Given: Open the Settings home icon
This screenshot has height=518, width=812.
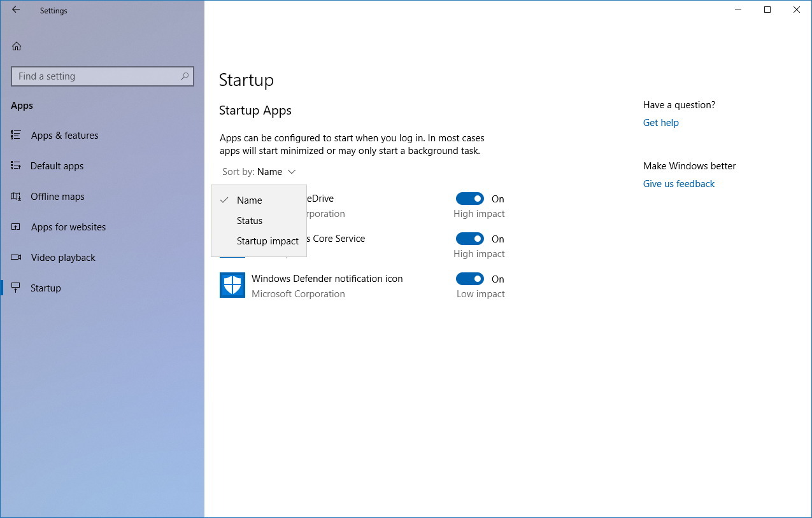Looking at the screenshot, I should click(x=17, y=46).
